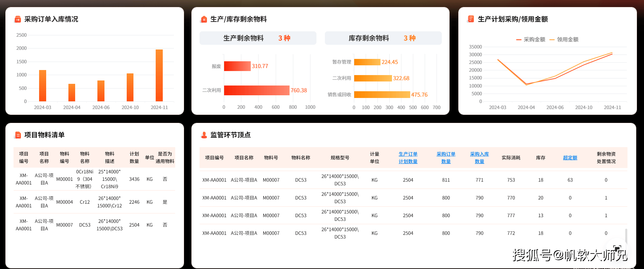Toggle the 采购金额 legend series
Viewport: 644px width, 269px height.
530,40
